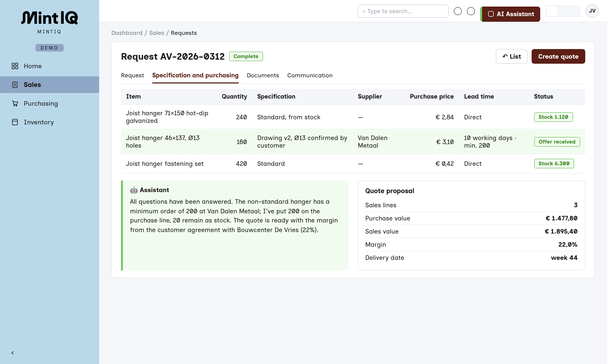Click the 10 working days lead time cell
The width and height of the screenshot is (607, 364).
pyautogui.click(x=490, y=142)
